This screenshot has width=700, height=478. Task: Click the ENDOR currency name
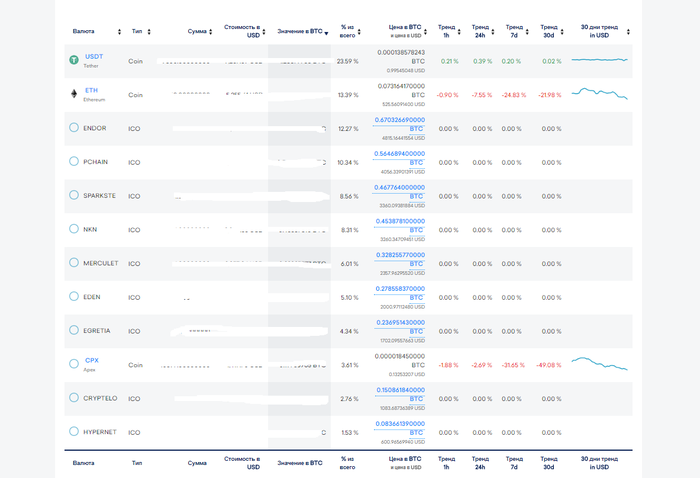click(x=95, y=128)
